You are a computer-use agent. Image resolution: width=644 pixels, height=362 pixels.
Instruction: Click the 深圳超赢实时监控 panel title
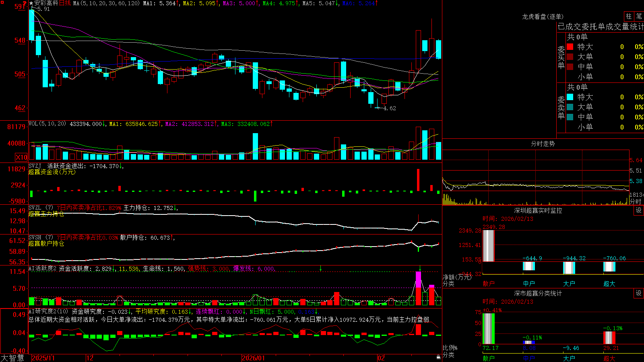(x=538, y=210)
